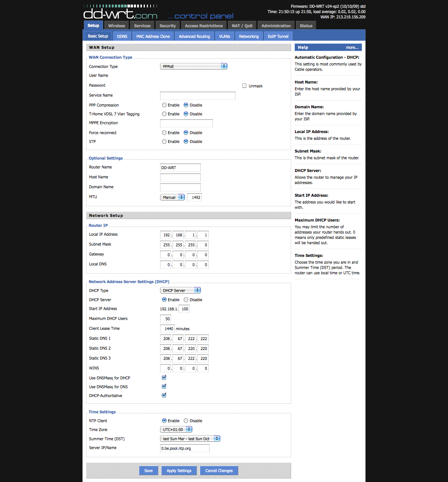Image resolution: width=448 pixels, height=482 pixels.
Task: Expand the Time Zone dropdown
Action: (176, 430)
